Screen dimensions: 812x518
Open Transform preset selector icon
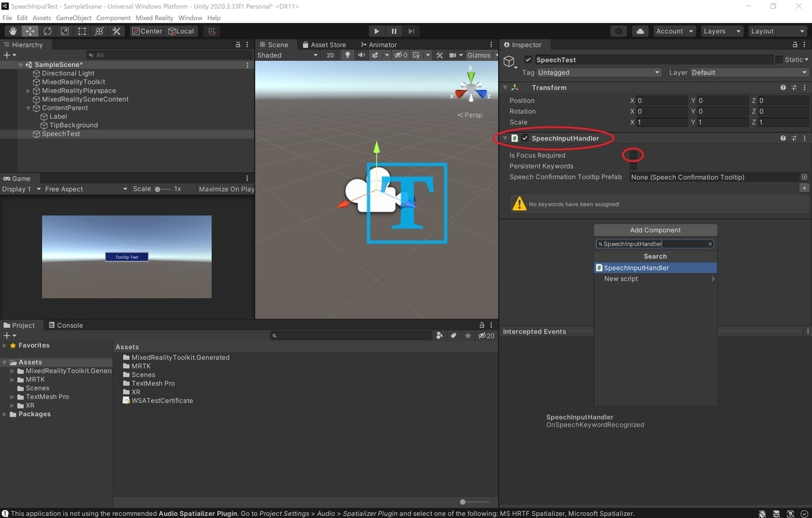click(794, 88)
